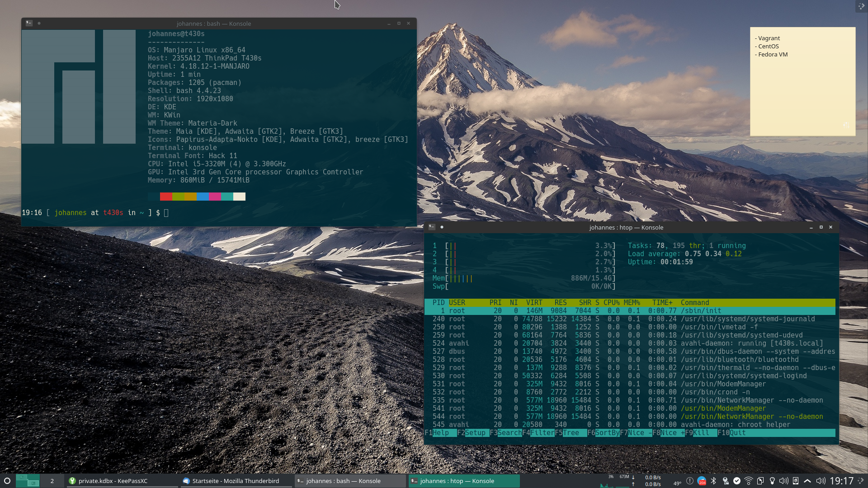Open the htop Konsole window menu

[x=431, y=227]
